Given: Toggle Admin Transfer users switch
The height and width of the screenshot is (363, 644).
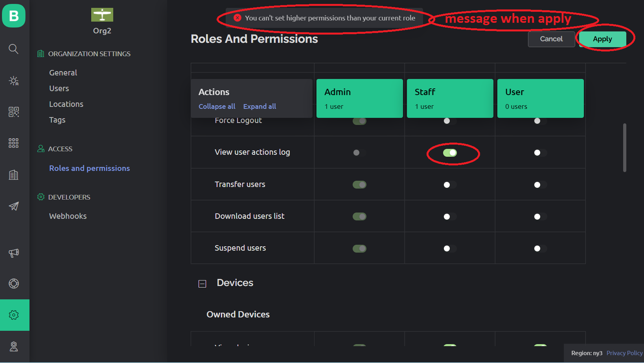Looking at the screenshot, I should click(359, 185).
